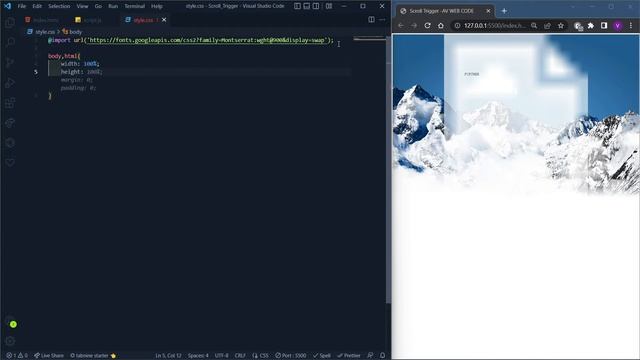Open the View menu
Viewport: 640px width, 360px height.
(82, 6)
